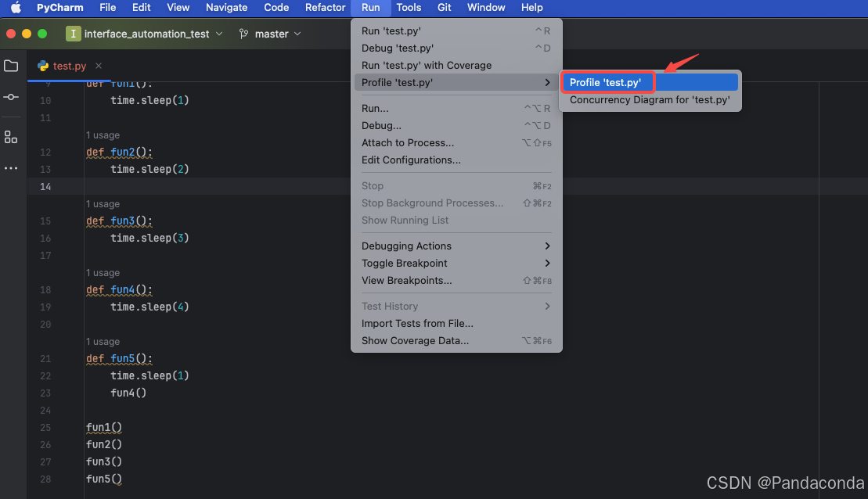
Task: Click the 'fun4()' call inside fun5
Action: pos(128,393)
